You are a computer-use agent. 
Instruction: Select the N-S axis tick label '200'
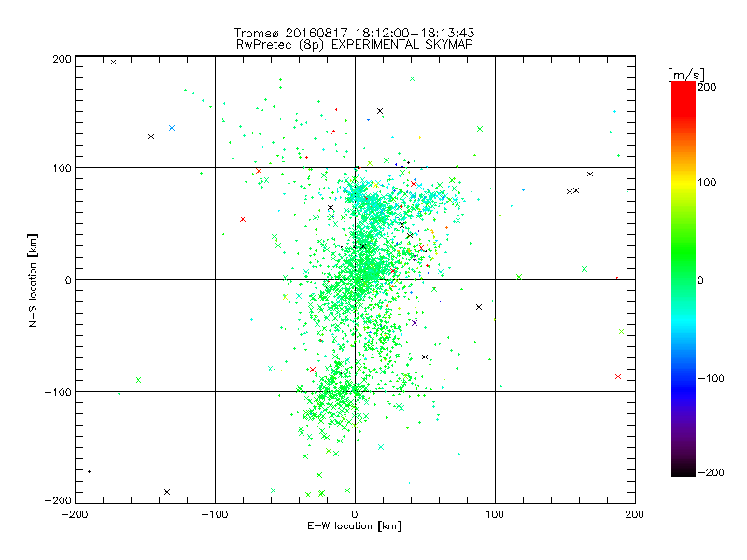coord(62,59)
